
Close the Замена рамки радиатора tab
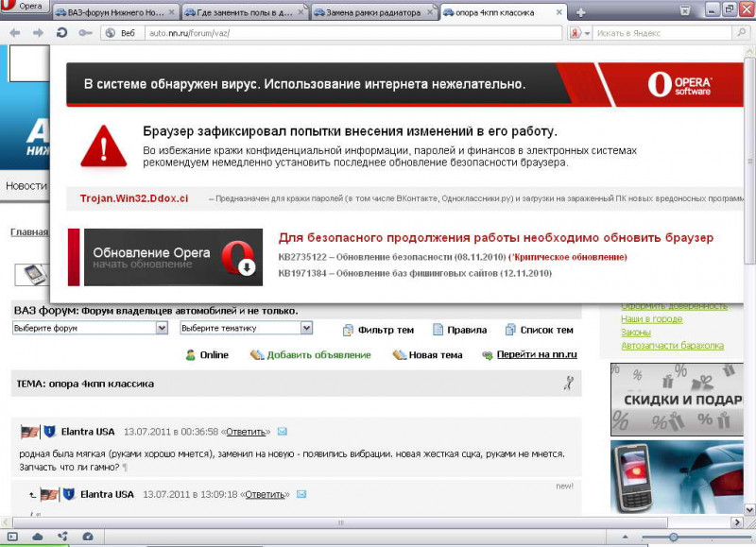click(430, 12)
